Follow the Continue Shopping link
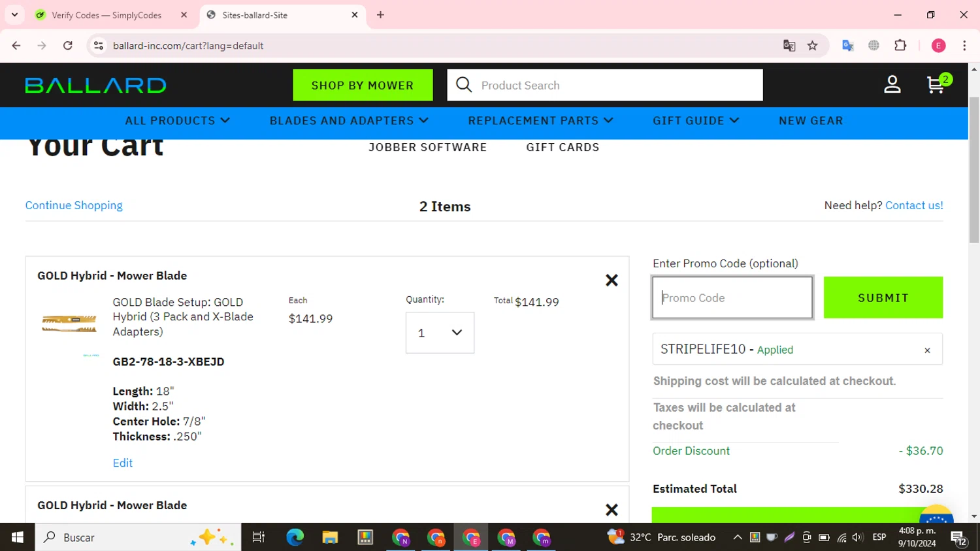The height and width of the screenshot is (551, 980). (74, 205)
